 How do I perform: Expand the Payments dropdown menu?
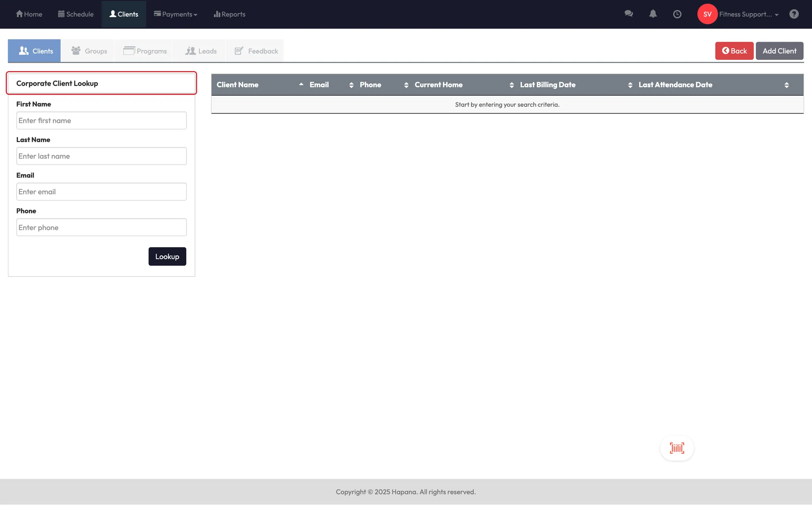176,14
